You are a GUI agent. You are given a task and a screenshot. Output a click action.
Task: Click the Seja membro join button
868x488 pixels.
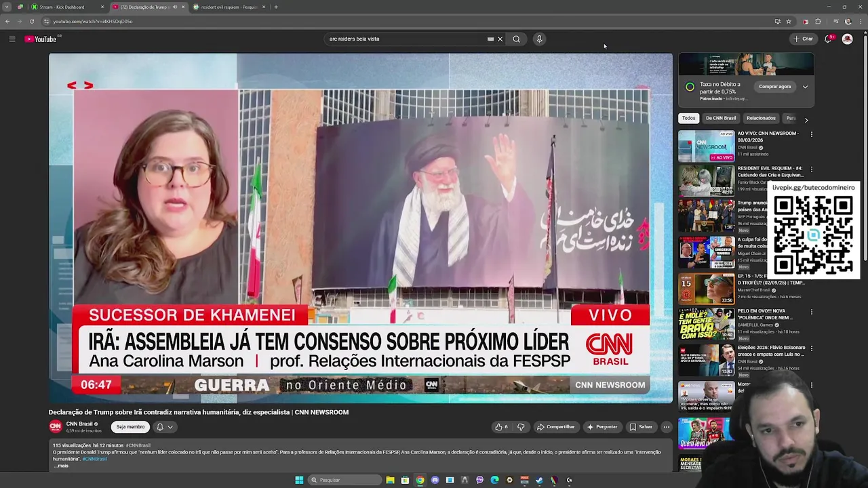coord(130,427)
